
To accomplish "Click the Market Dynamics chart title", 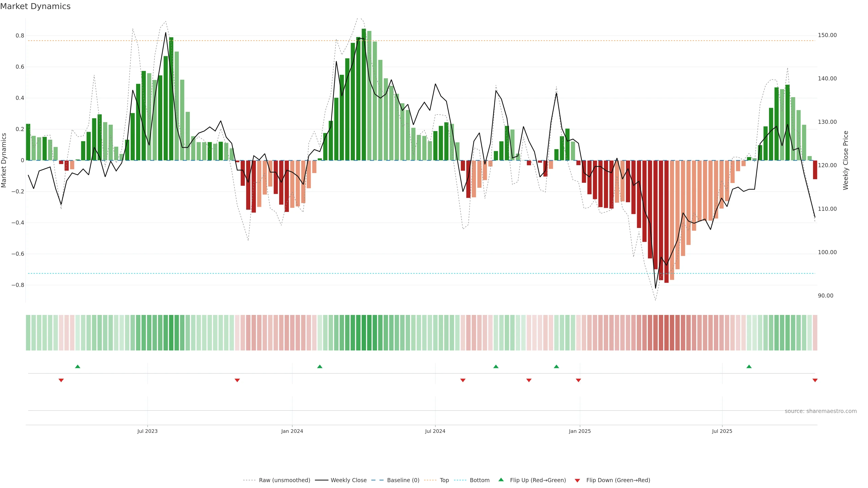I will click(35, 6).
